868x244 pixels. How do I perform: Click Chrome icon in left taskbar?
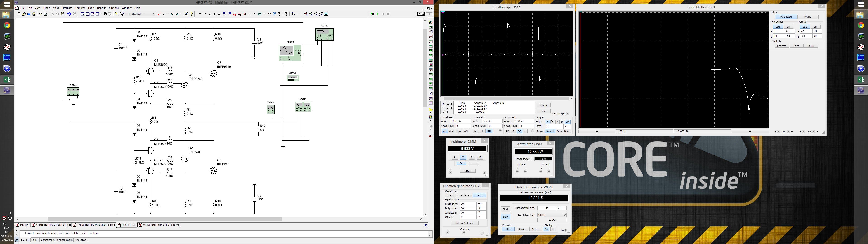tap(7, 25)
